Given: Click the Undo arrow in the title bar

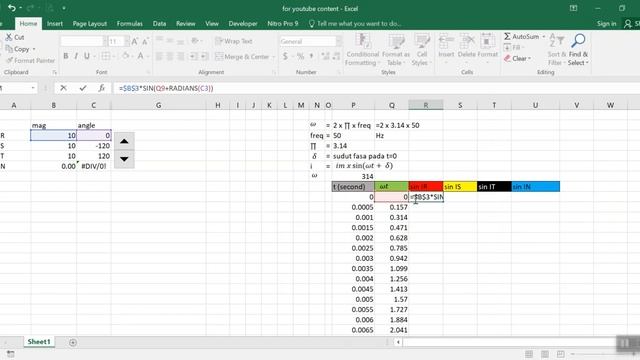Looking at the screenshot, I should tap(11, 8).
